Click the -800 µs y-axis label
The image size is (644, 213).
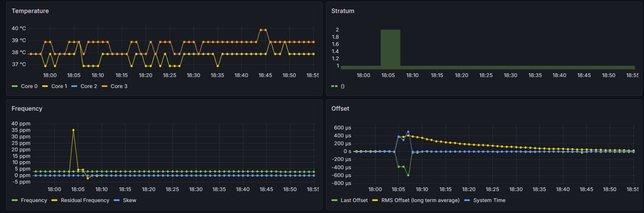(x=341, y=183)
